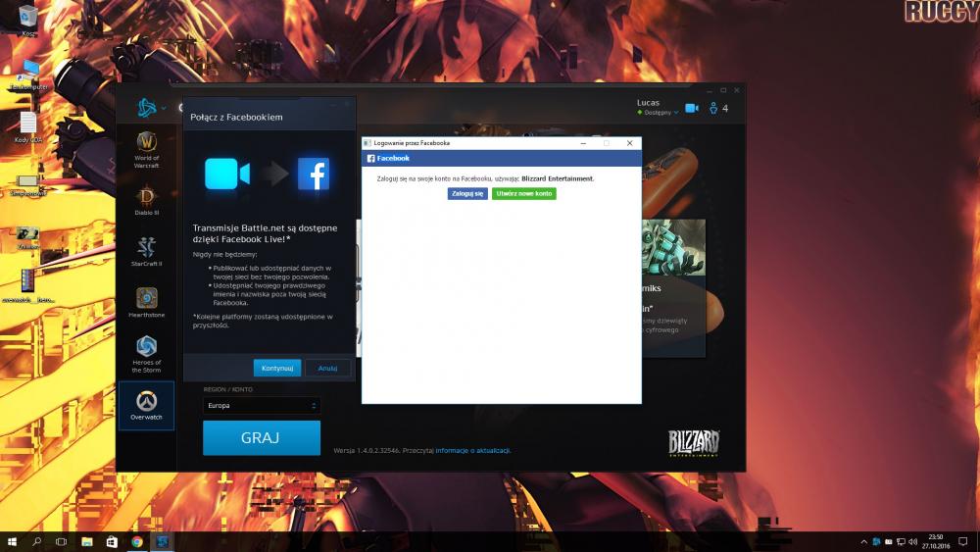The height and width of the screenshot is (552, 980).
Task: Click the Blizzard Entertainment logo
Action: [694, 442]
